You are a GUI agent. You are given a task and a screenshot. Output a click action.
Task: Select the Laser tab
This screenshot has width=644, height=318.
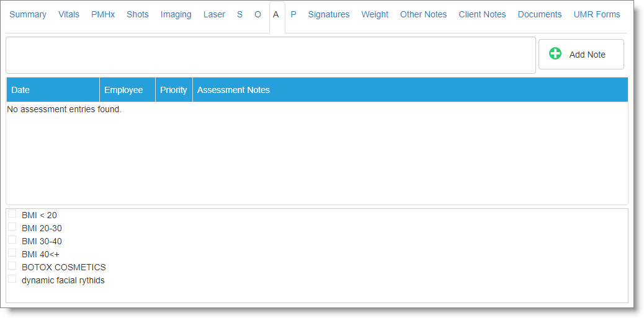214,14
